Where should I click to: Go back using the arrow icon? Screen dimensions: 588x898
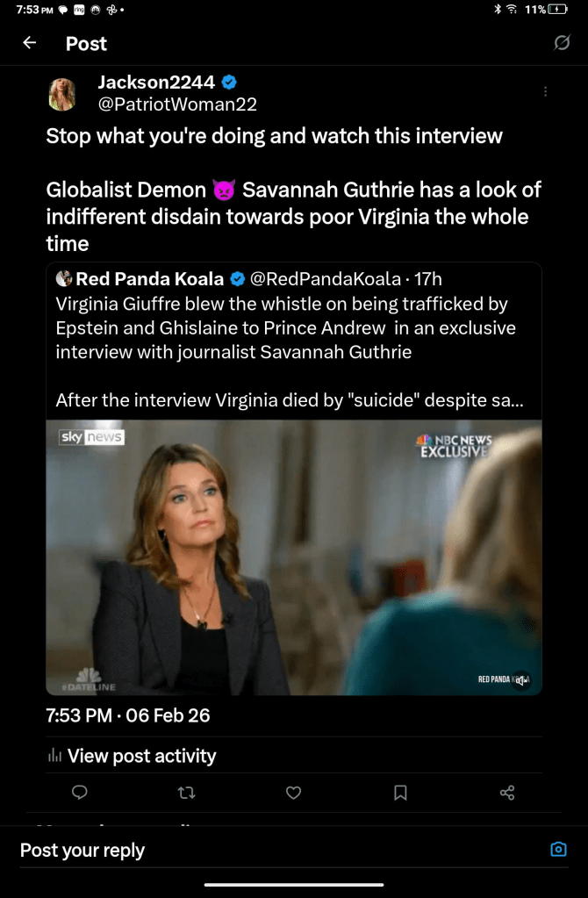click(29, 43)
